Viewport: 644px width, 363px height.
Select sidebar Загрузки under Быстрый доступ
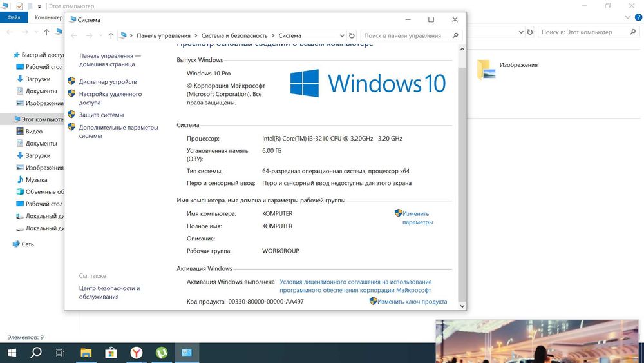tap(33, 79)
